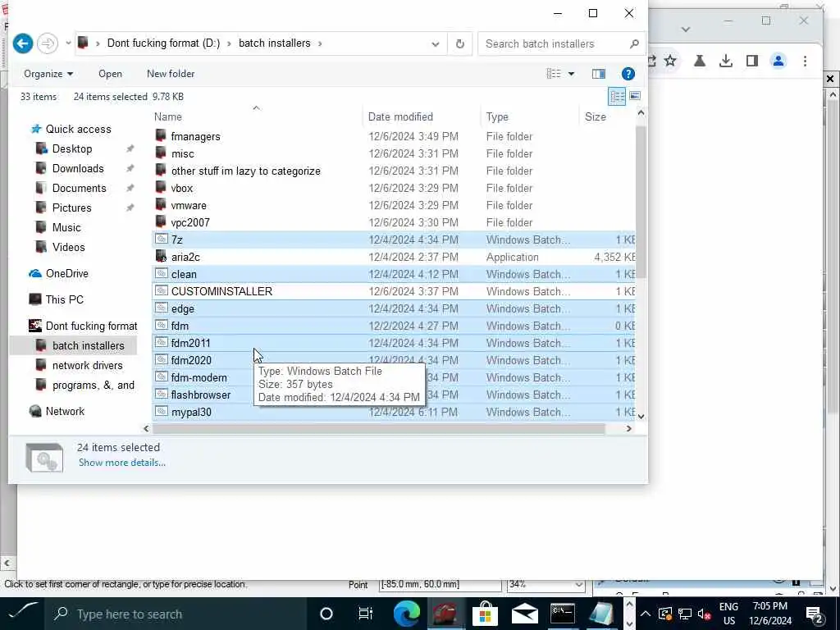Image resolution: width=840 pixels, height=630 pixels.
Task: Toggle the preview pane
Action: click(x=598, y=74)
